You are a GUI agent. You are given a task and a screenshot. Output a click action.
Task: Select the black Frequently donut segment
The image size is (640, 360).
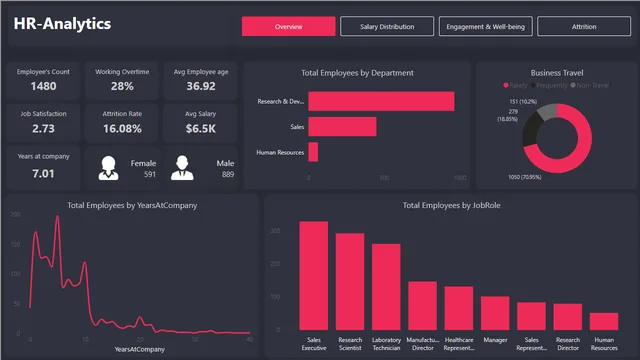coord(531,130)
